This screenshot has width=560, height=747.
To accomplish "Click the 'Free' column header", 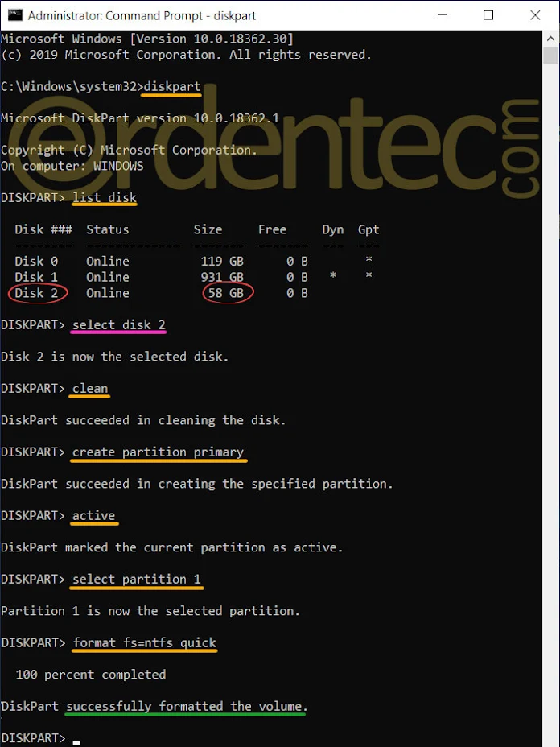I will click(273, 229).
